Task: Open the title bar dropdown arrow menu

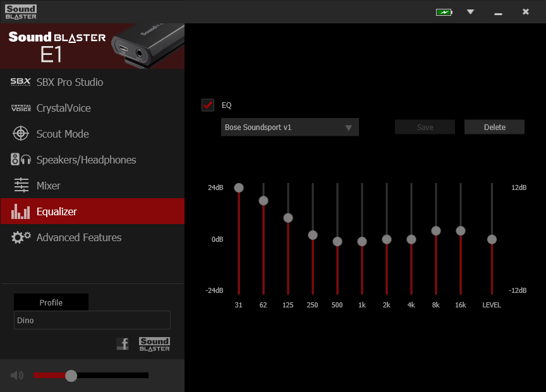Action: 470,12
